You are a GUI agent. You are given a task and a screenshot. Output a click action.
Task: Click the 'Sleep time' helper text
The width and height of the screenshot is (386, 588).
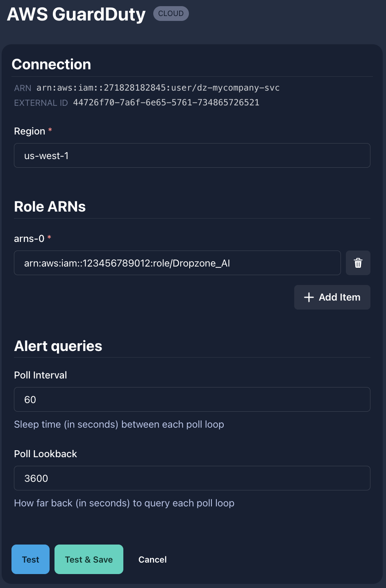[x=119, y=424]
